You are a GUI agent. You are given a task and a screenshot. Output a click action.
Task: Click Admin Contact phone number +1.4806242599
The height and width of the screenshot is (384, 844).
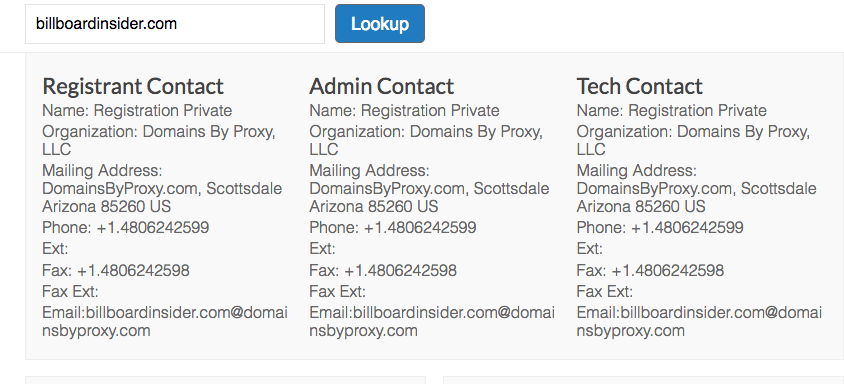click(x=420, y=228)
